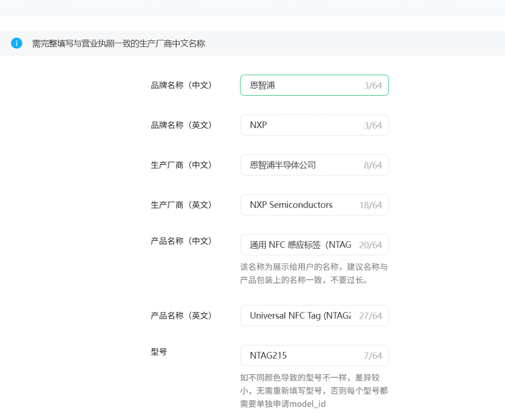Click the 8/64 character counter

(373, 166)
